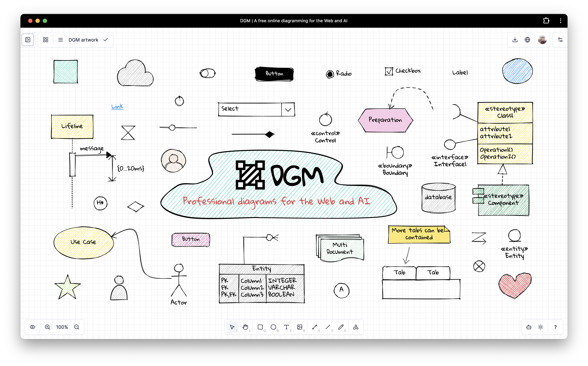Select the Text tool

(x=287, y=327)
